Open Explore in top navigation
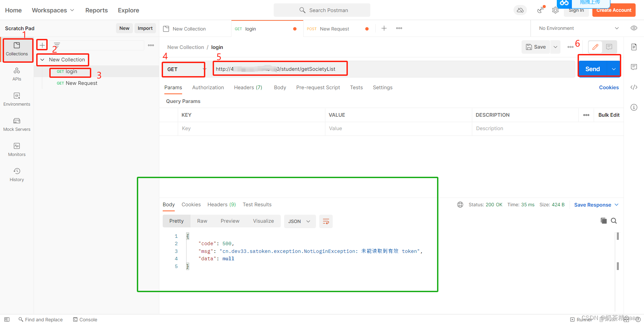 coord(128,10)
